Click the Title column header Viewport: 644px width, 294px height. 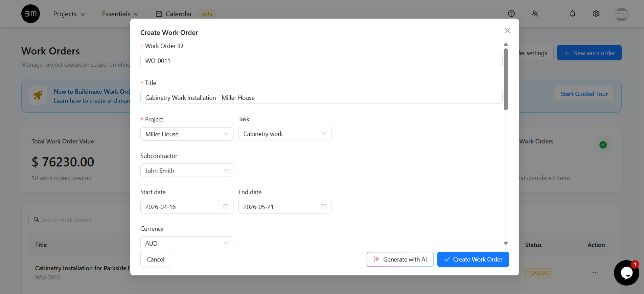click(x=41, y=245)
